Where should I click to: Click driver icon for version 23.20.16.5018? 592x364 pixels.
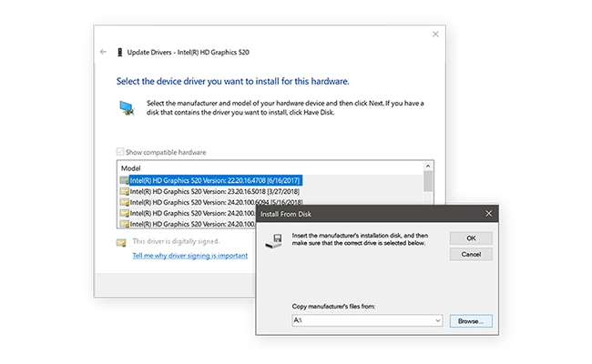pyautogui.click(x=124, y=191)
